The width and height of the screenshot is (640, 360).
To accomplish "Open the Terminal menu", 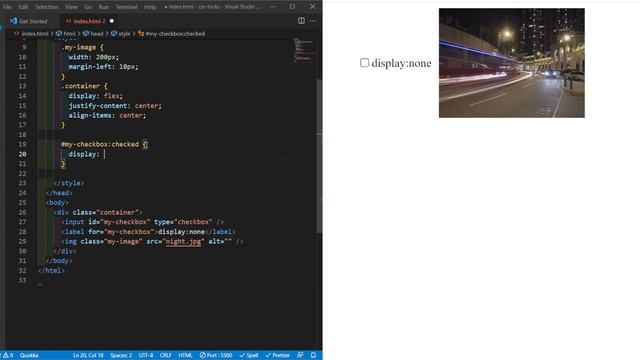I will [127, 7].
